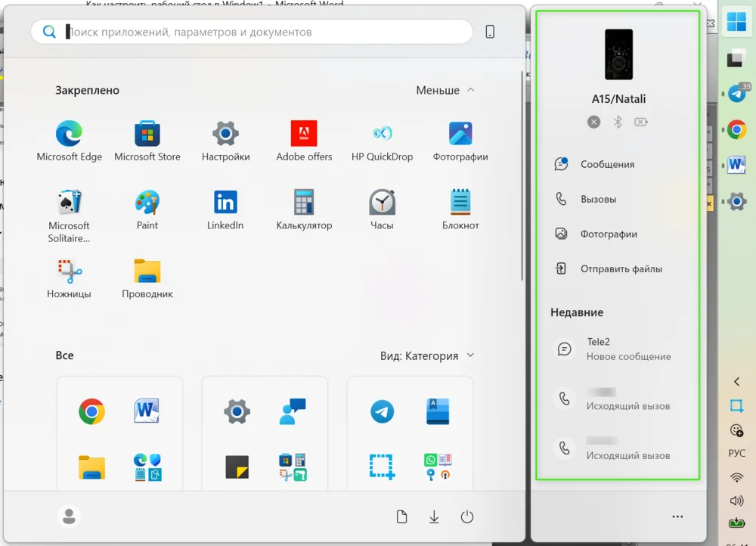Viewport: 756px width, 546px height.
Task: Start Microsoft Solitaire
Action: pos(69,216)
